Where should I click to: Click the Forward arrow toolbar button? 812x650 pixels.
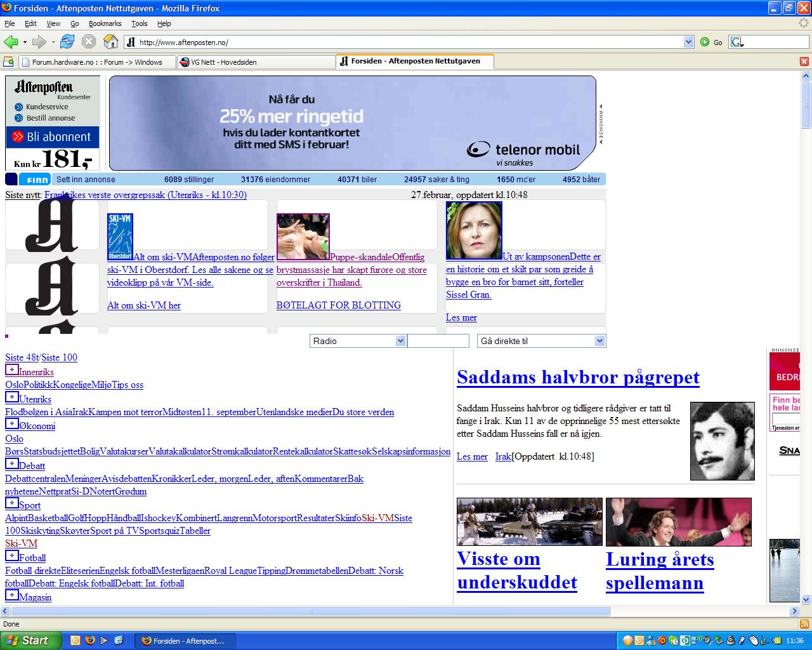39,42
